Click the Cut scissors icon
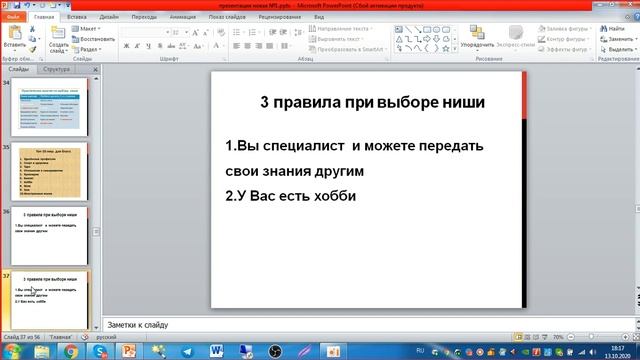The height and width of the screenshot is (360, 640). pyautogui.click(x=32, y=29)
